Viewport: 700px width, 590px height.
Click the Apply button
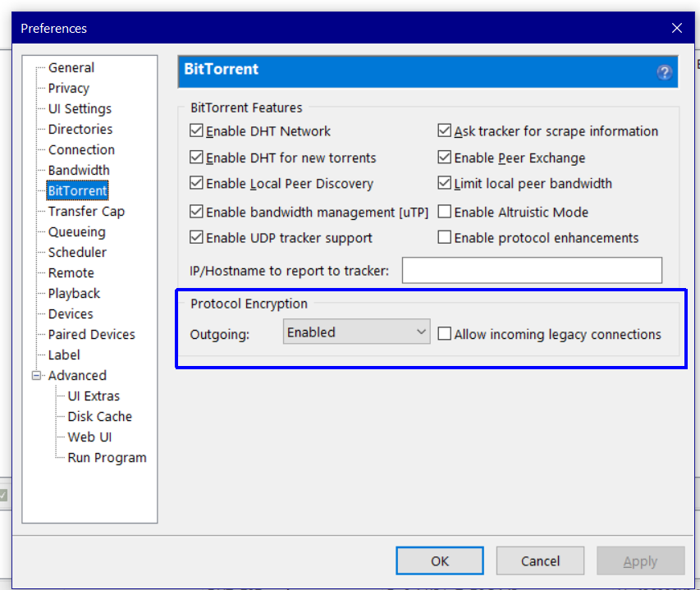pos(641,560)
